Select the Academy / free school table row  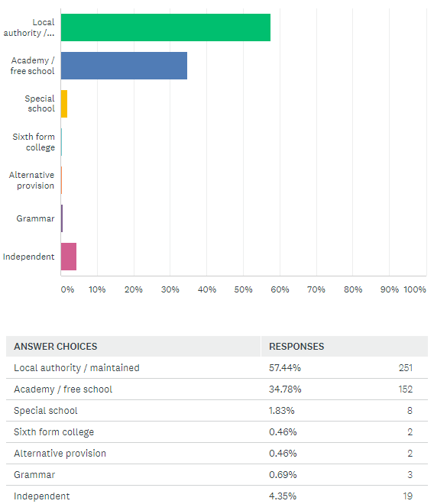(x=217, y=389)
